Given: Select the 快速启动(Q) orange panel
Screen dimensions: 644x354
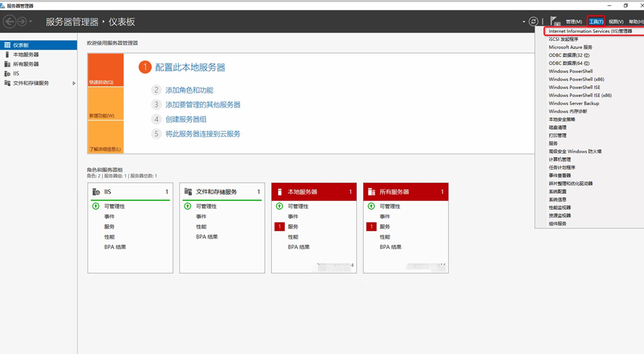Looking at the screenshot, I should pyautogui.click(x=106, y=70).
